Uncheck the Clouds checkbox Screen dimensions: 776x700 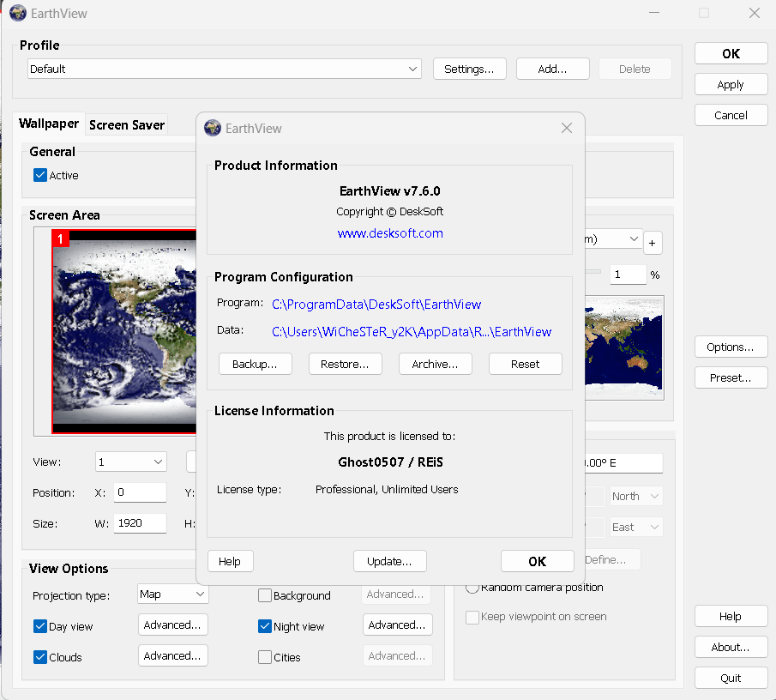tap(40, 657)
